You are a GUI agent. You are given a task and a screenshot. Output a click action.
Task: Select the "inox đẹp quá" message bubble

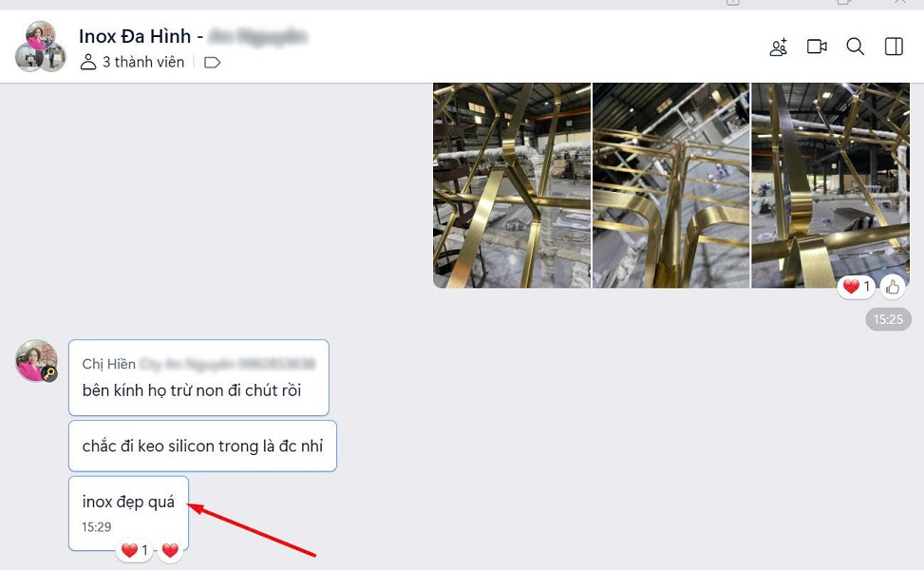(x=128, y=513)
